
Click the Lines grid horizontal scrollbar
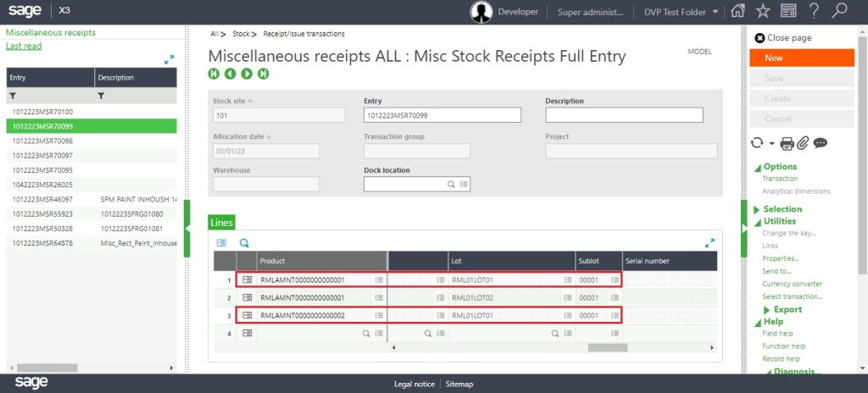click(x=607, y=347)
